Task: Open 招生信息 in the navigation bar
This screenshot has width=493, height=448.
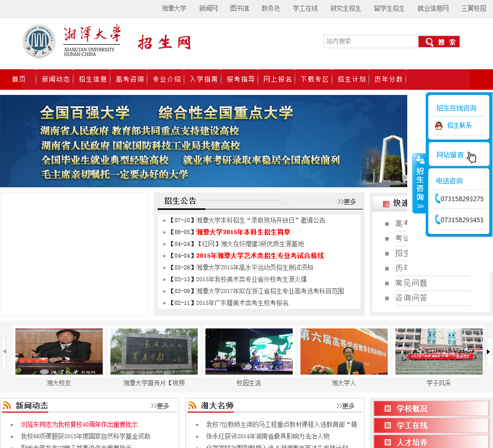Action: click(x=92, y=79)
